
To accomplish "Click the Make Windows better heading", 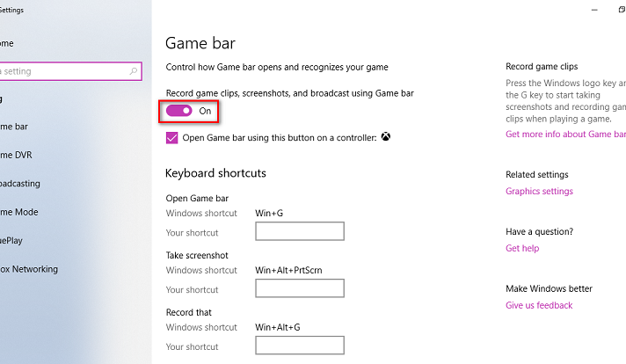I will 549,288.
